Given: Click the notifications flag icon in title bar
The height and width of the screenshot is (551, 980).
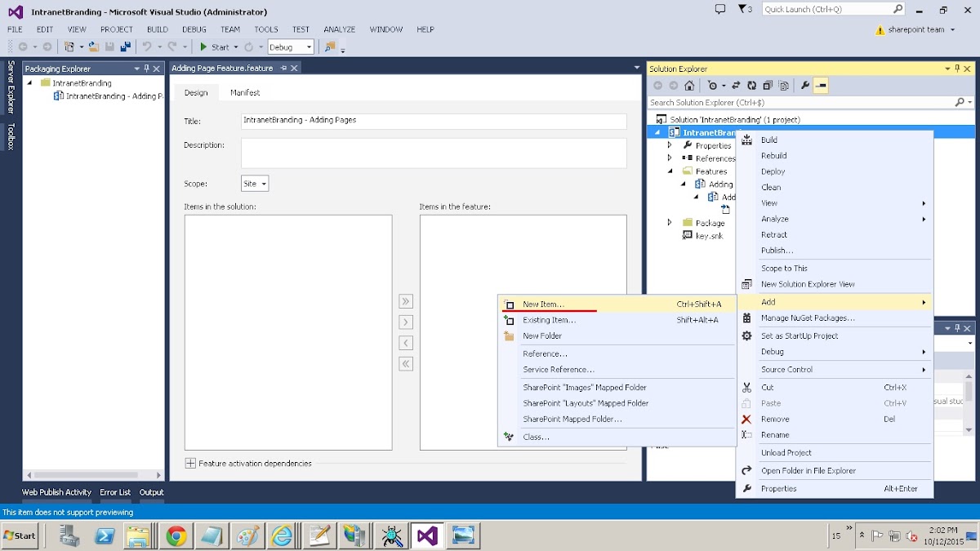Looking at the screenshot, I should [745, 10].
